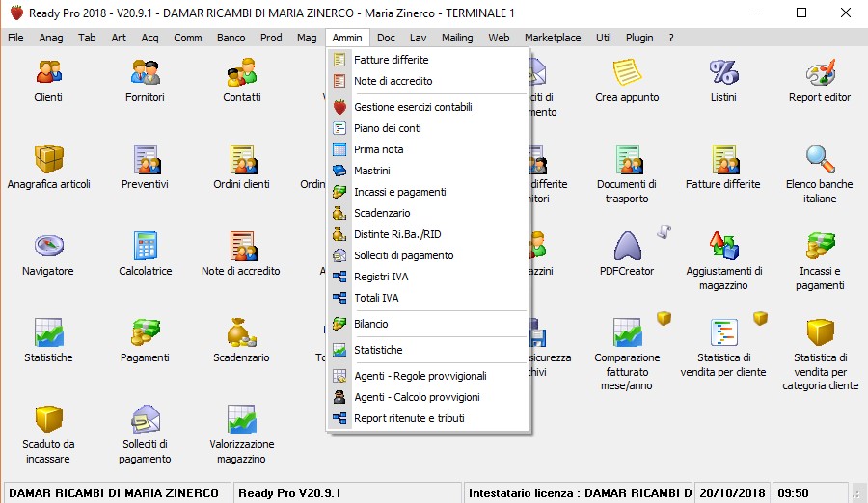
Task: Open the Contatti icon
Action: [x=242, y=72]
